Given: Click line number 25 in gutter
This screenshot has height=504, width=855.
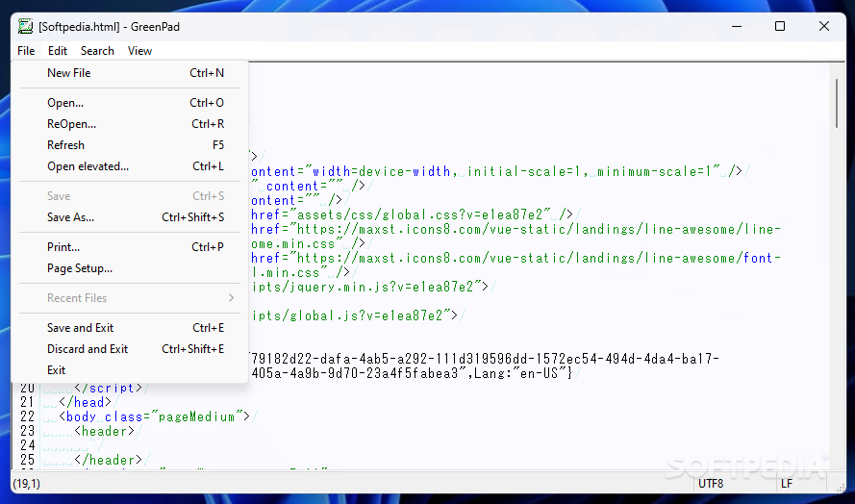Looking at the screenshot, I should 27,460.
